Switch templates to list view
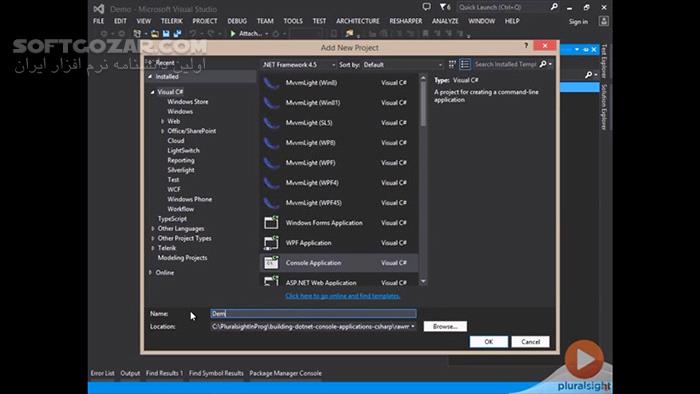700x394 pixels. [x=465, y=64]
